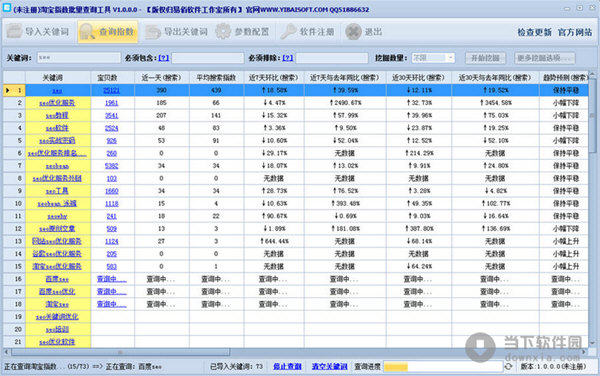Click the 更多挖掘选项 button
This screenshot has height=376, width=600.
(544, 58)
